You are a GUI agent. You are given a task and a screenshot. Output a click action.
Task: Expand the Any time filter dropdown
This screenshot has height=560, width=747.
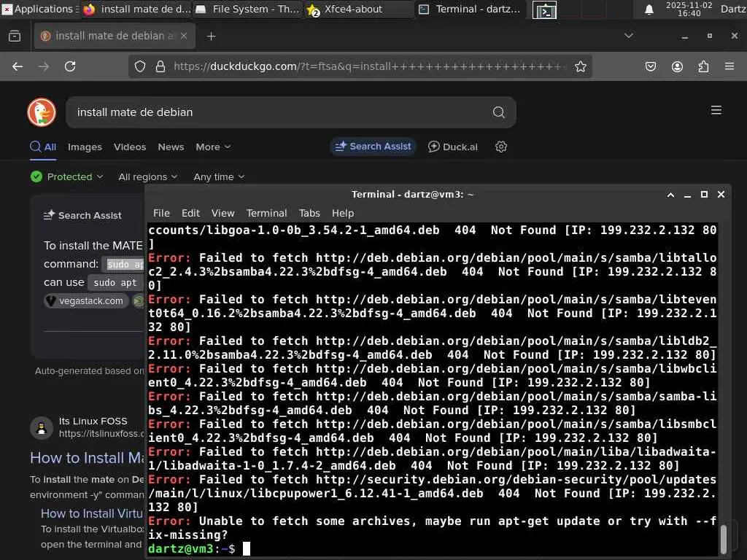tap(219, 176)
